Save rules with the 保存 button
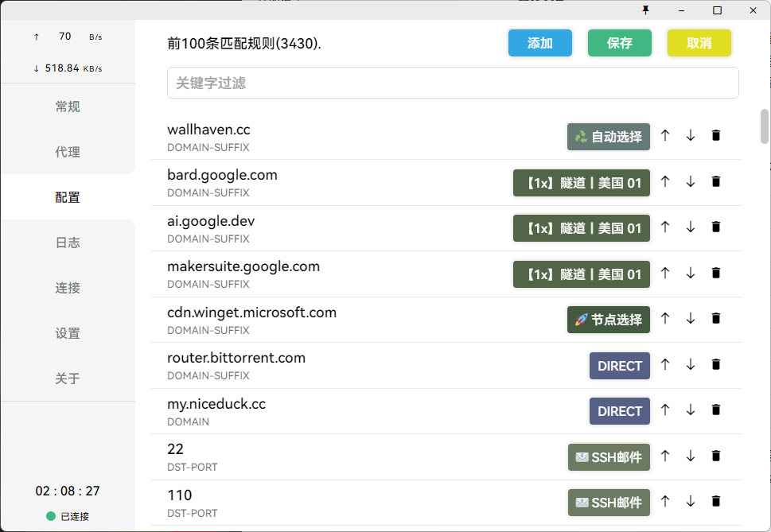This screenshot has width=771, height=532. (x=619, y=43)
